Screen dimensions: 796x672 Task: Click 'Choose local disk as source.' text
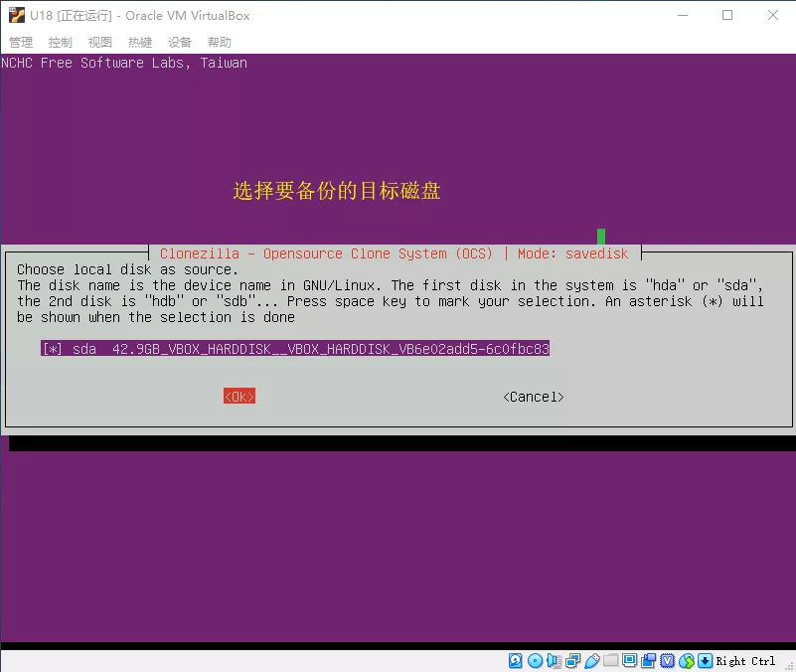point(127,269)
